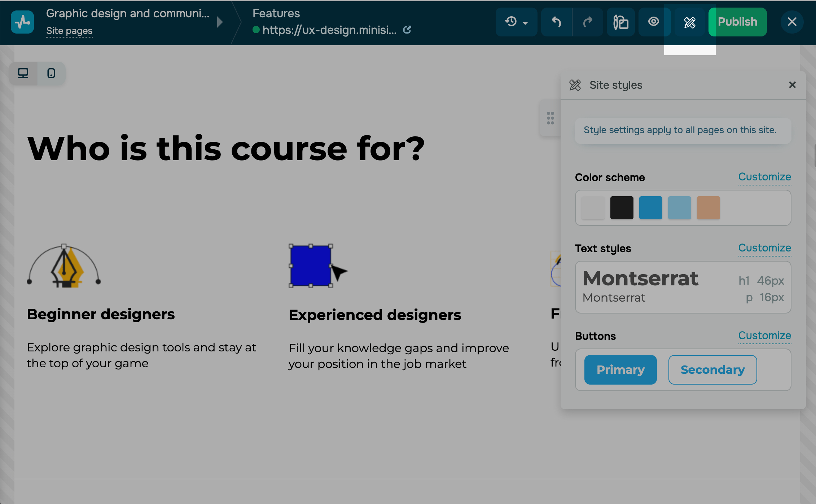Select the blue color swatch
This screenshot has height=504, width=816.
(650, 208)
